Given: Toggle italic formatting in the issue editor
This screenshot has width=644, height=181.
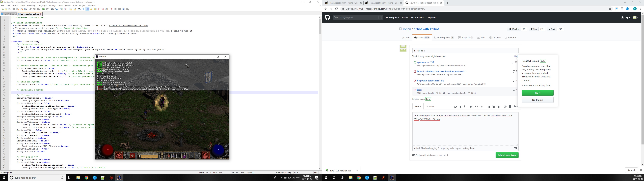Looking at the screenshot, I should tap(465, 106).
